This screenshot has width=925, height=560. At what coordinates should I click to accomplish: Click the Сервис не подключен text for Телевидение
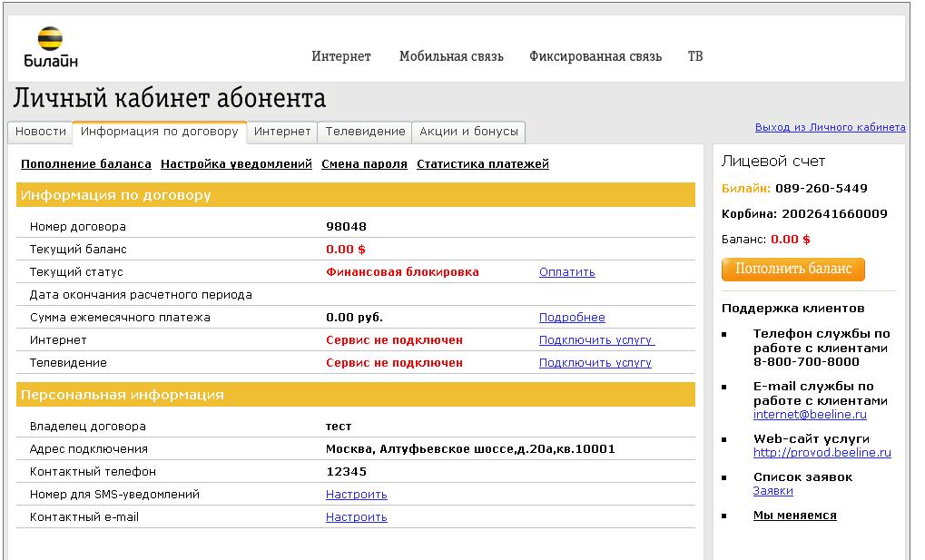click(395, 363)
